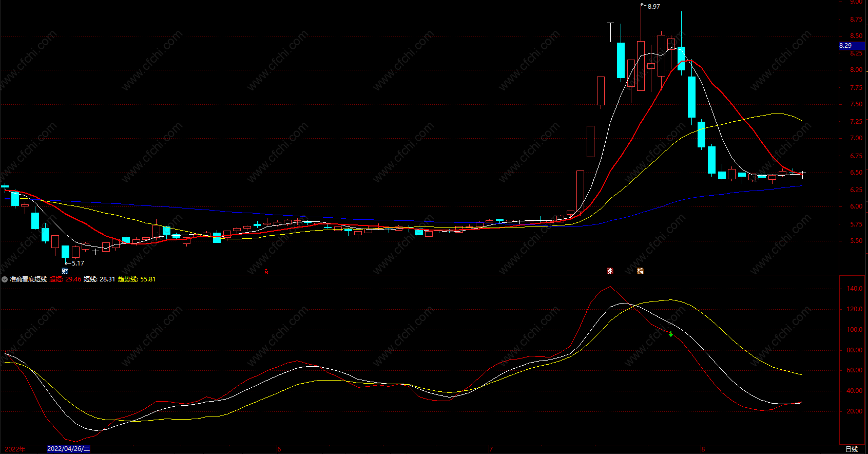Click the 日线 period button

click(x=852, y=449)
